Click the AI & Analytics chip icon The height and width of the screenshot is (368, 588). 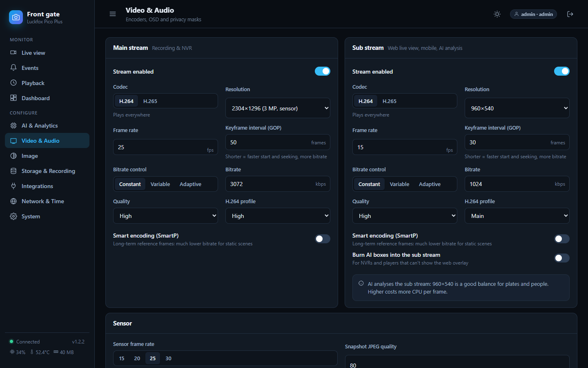tap(13, 126)
